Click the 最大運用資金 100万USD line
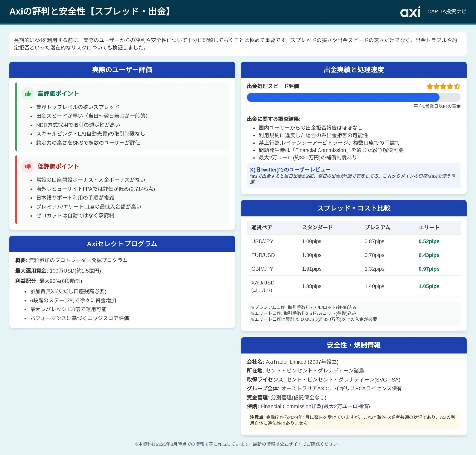The image size is (476, 455). [58, 271]
